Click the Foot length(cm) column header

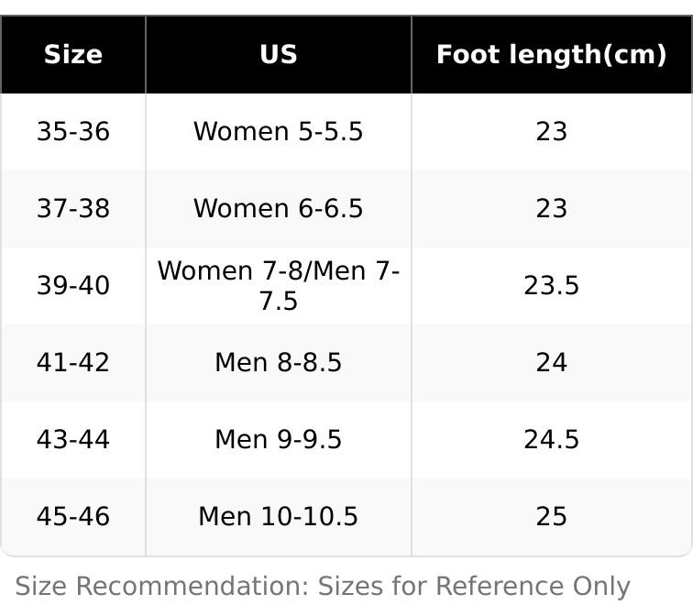click(x=551, y=55)
